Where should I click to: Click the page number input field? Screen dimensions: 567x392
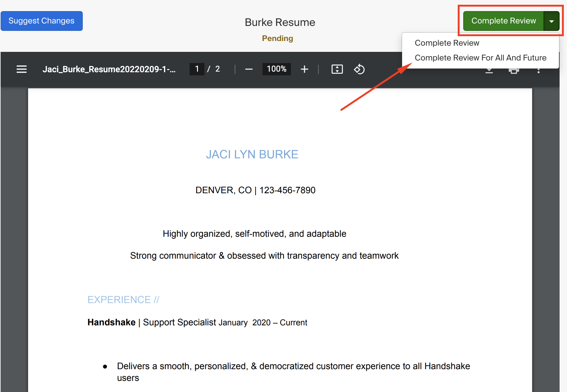197,69
